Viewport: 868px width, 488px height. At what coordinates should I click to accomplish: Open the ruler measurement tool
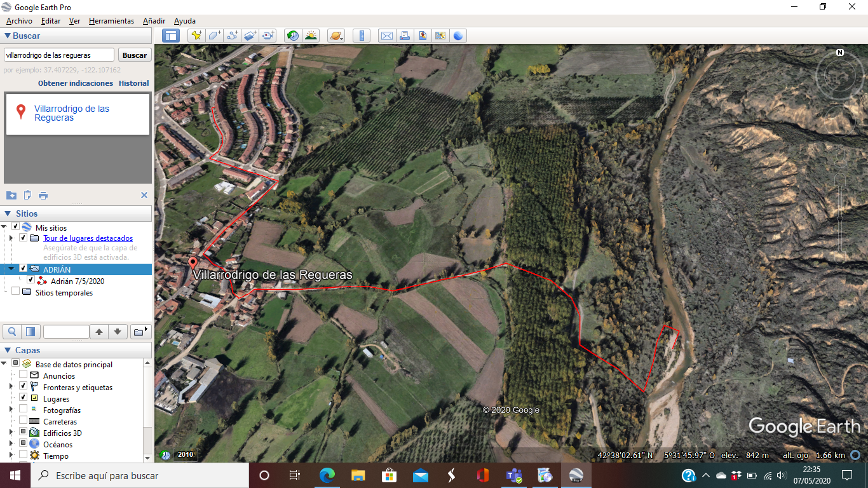tap(361, 36)
